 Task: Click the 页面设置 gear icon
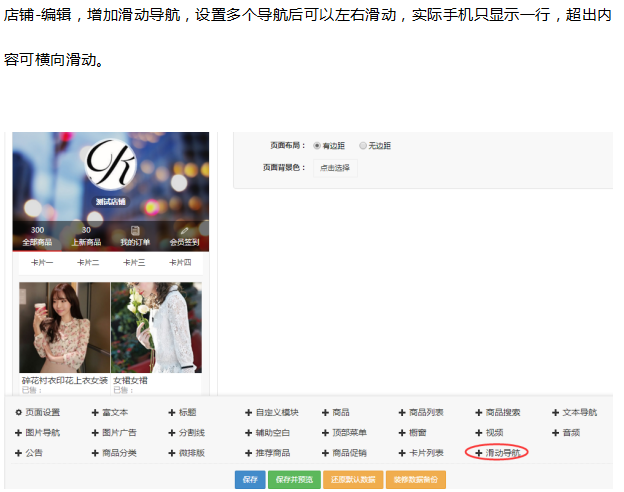18,412
